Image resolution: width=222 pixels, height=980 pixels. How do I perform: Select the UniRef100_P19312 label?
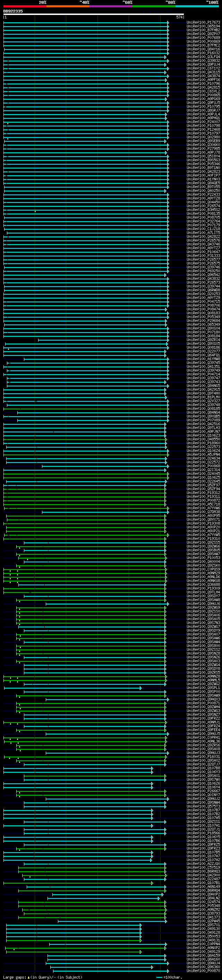[x=203, y=493]
